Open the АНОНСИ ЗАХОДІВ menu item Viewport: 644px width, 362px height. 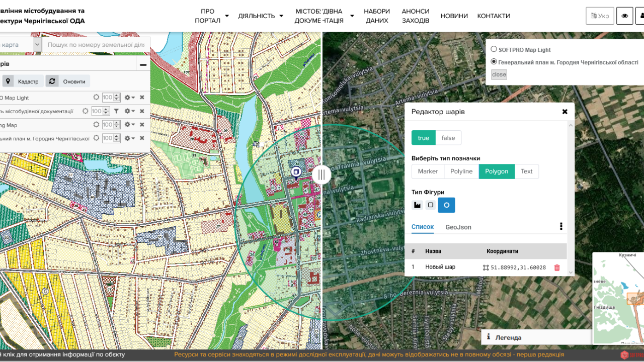point(416,16)
